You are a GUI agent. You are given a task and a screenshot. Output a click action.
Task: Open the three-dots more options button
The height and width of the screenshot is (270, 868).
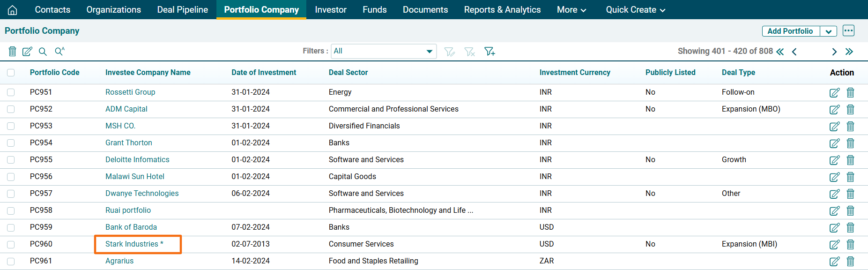848,31
